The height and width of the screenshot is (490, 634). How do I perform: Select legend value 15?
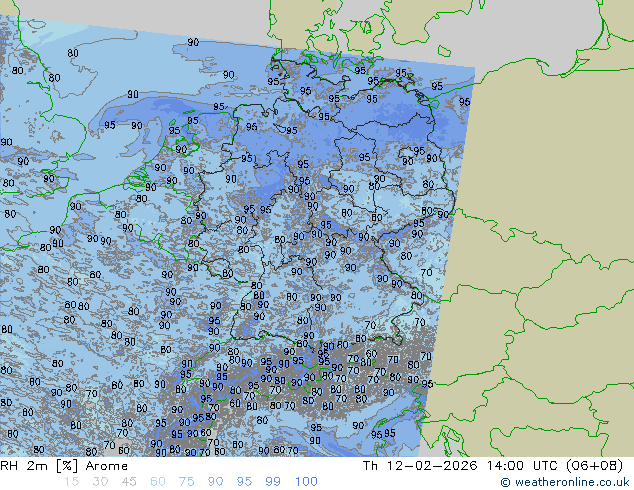tap(71, 482)
